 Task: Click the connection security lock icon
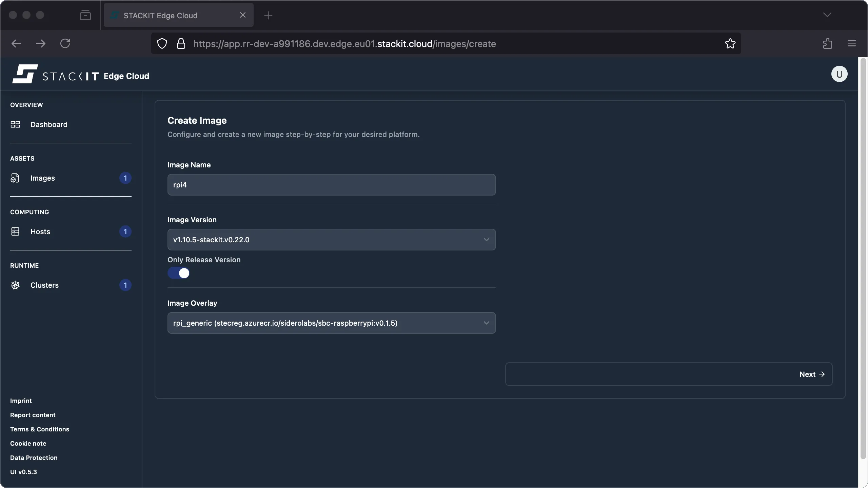[181, 43]
